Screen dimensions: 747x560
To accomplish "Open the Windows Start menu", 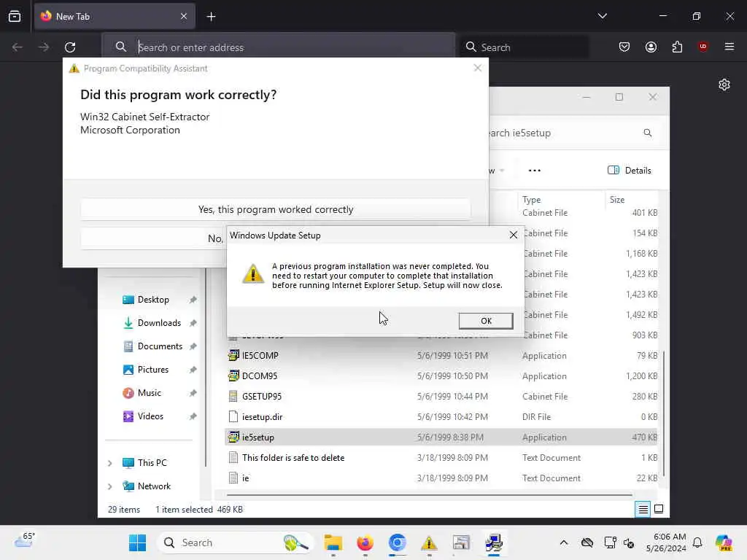I will 137,542.
